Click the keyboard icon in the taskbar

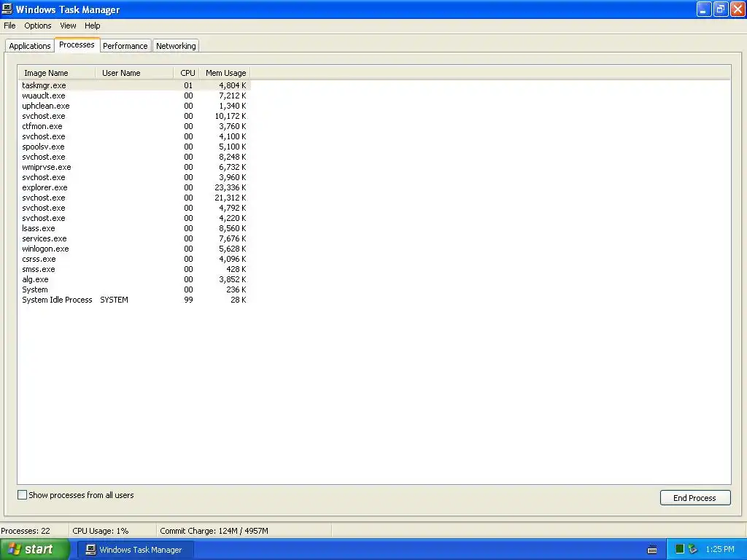coord(652,550)
